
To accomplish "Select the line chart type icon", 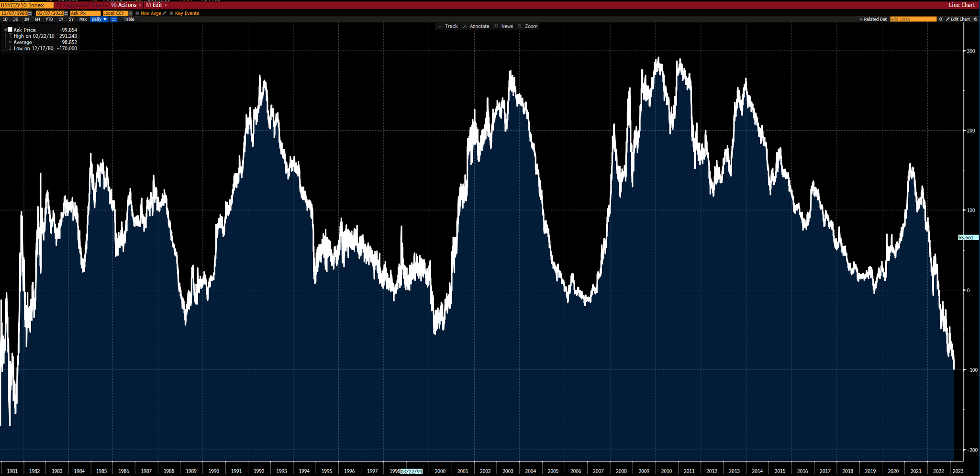I will coord(114,19).
